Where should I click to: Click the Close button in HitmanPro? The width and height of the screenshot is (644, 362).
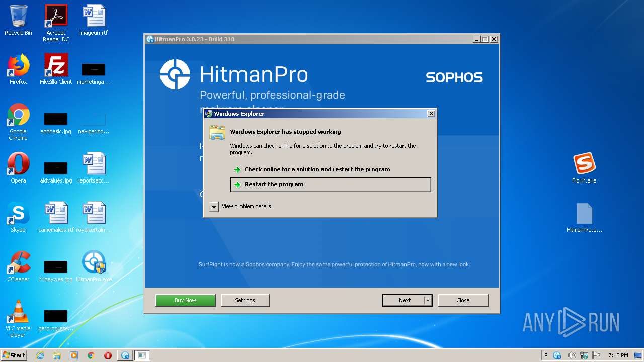[x=463, y=300]
